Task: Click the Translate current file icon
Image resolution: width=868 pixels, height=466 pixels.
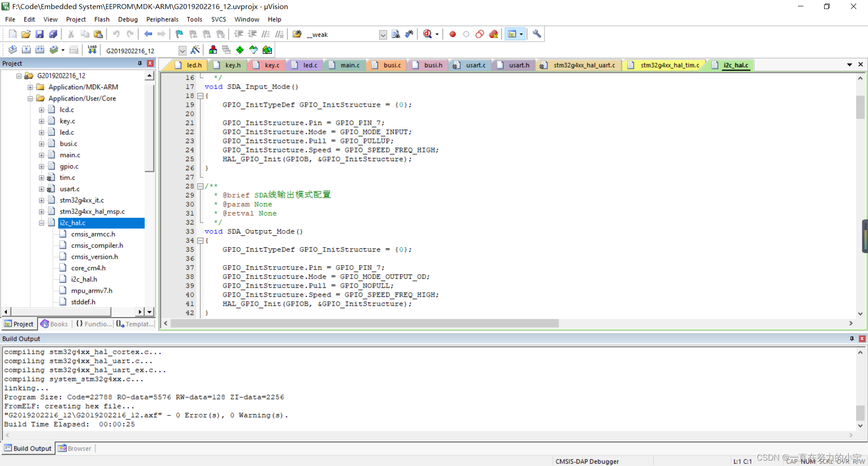Action: point(13,50)
